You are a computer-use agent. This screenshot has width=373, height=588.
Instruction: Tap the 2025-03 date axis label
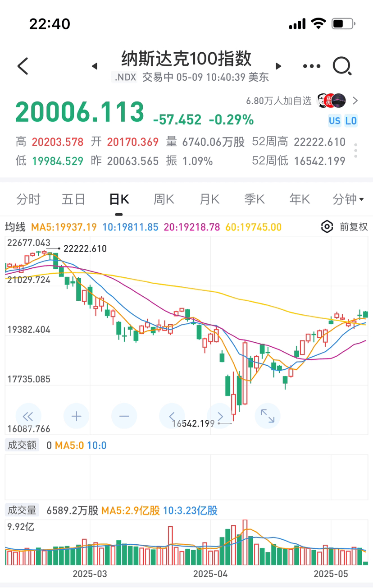point(90,574)
